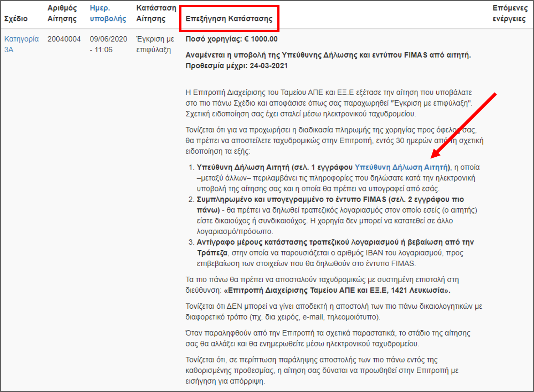Click the Σχέδιο column header

click(x=16, y=19)
